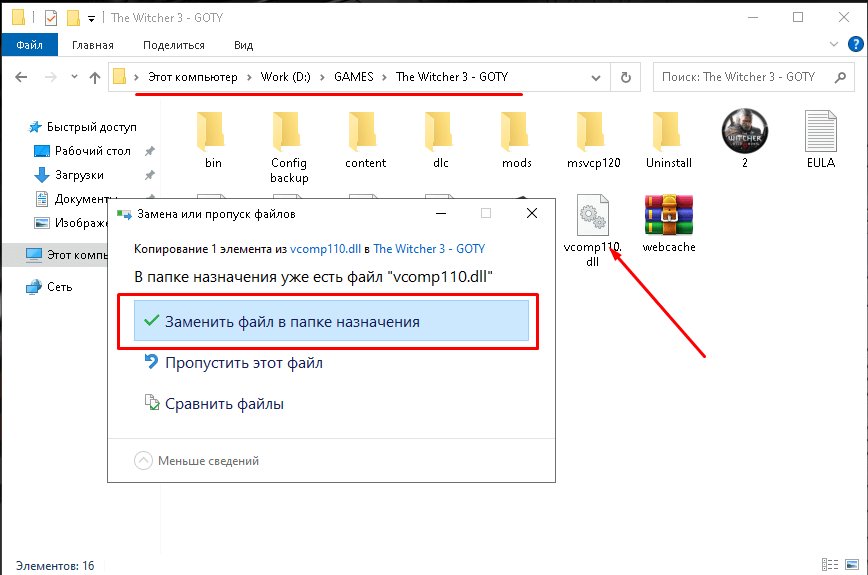Click the properties checkmark in quick access toolbar
This screenshot has width=868, height=575.
coord(51,18)
